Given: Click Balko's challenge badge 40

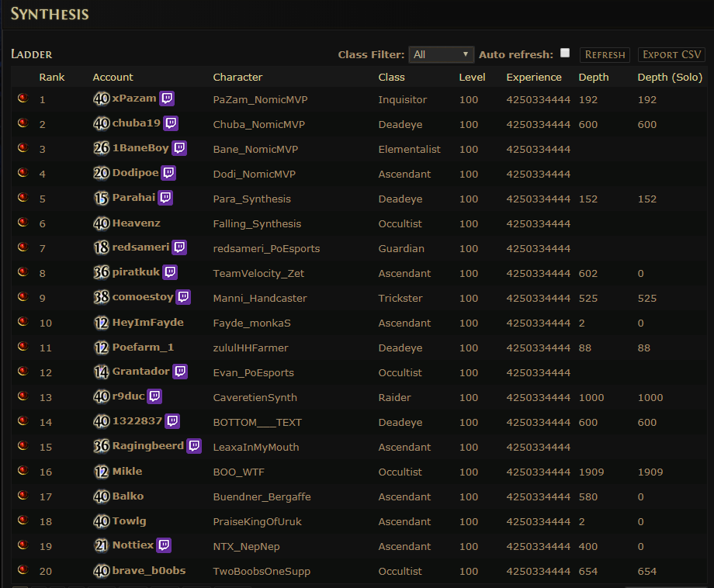Looking at the screenshot, I should coord(102,496).
